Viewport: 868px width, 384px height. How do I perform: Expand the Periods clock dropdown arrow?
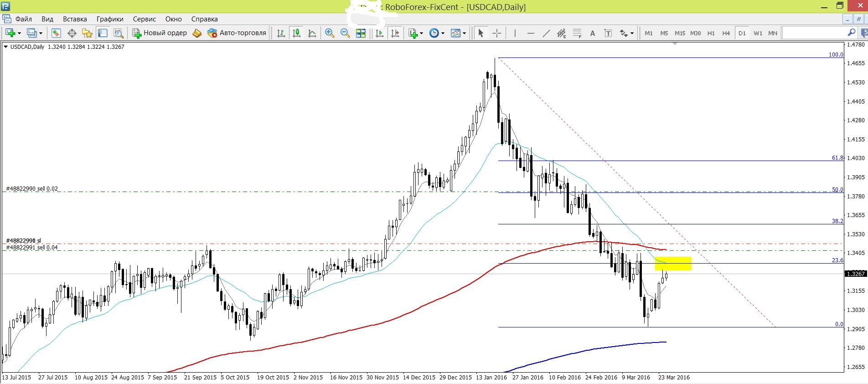(x=443, y=33)
